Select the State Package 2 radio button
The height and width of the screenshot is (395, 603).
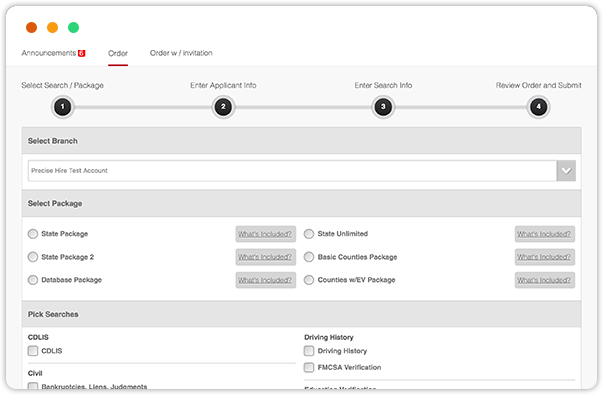pyautogui.click(x=33, y=257)
